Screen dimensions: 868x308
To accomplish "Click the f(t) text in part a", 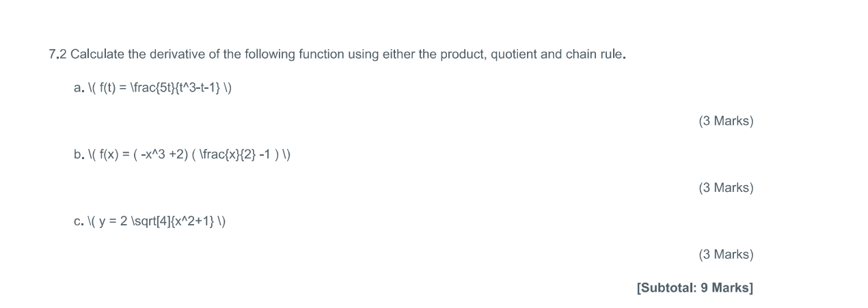I will point(108,88).
